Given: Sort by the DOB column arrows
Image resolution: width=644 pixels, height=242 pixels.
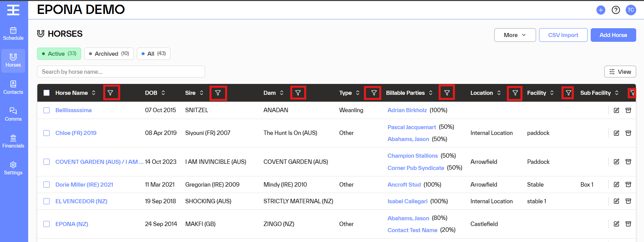Looking at the screenshot, I should coord(163,93).
